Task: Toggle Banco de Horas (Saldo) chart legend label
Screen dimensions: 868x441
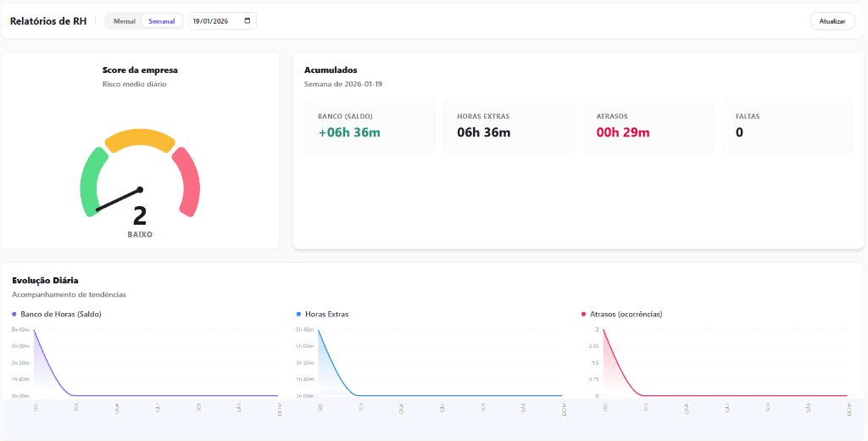Action: [x=59, y=314]
